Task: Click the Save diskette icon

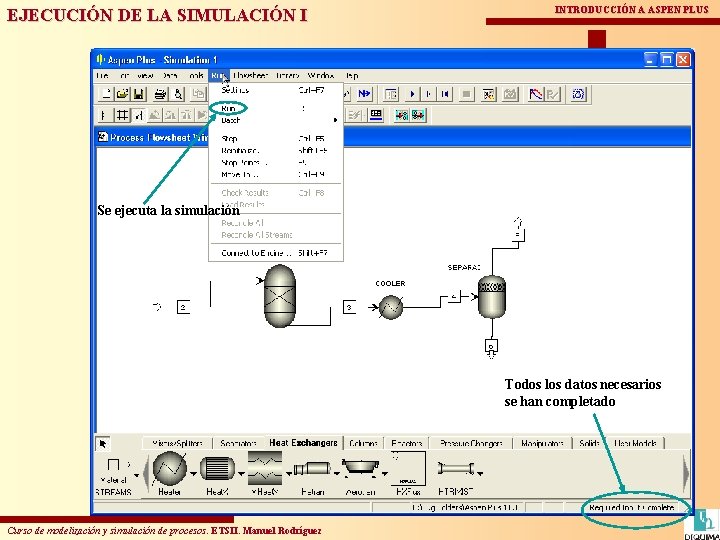Action: (x=138, y=94)
